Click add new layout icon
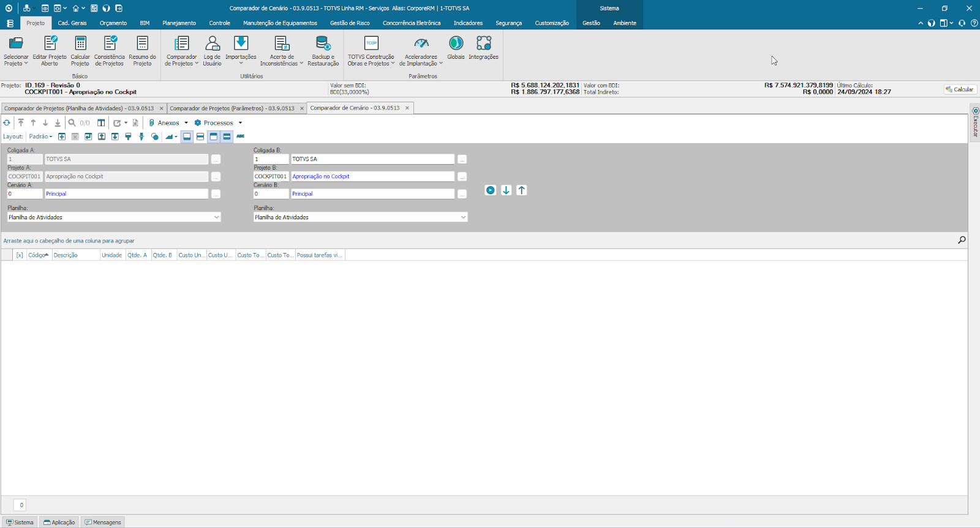The height and width of the screenshot is (528, 980). (x=62, y=137)
